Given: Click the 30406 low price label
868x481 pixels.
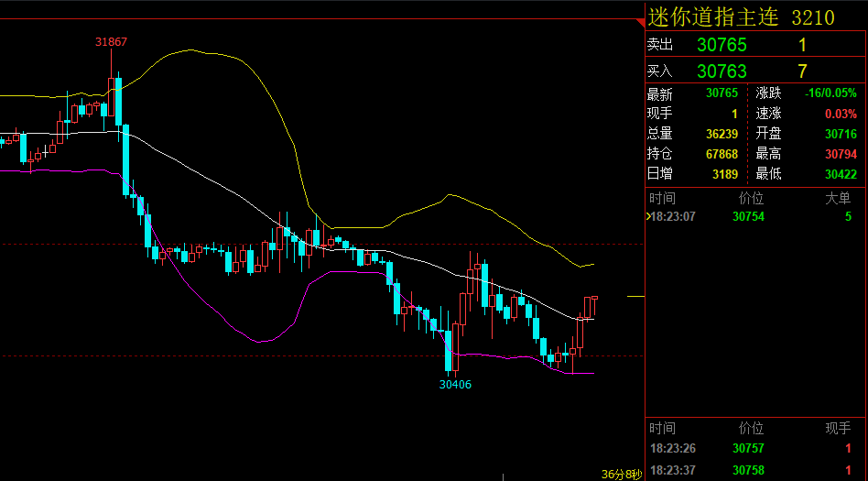Looking at the screenshot, I should click(455, 385).
